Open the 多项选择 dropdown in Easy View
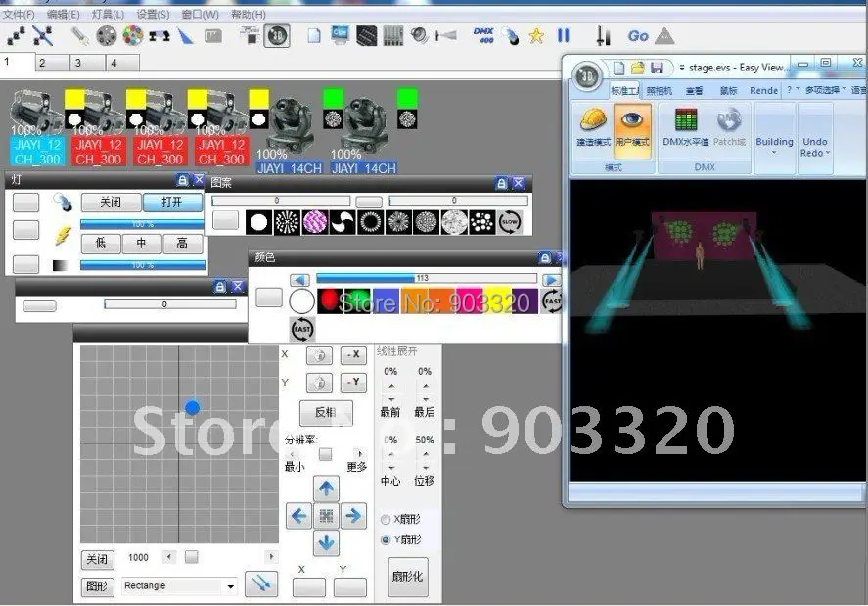The image size is (868, 606). (x=825, y=90)
